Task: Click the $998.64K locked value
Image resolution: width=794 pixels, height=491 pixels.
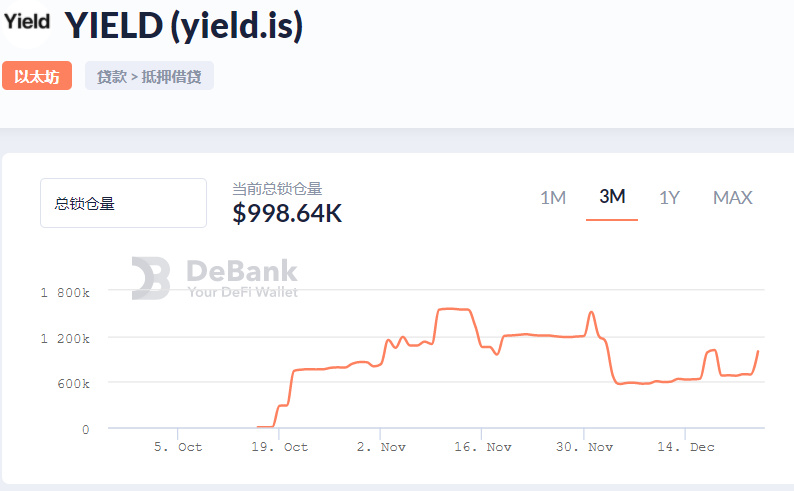Action: [287, 213]
